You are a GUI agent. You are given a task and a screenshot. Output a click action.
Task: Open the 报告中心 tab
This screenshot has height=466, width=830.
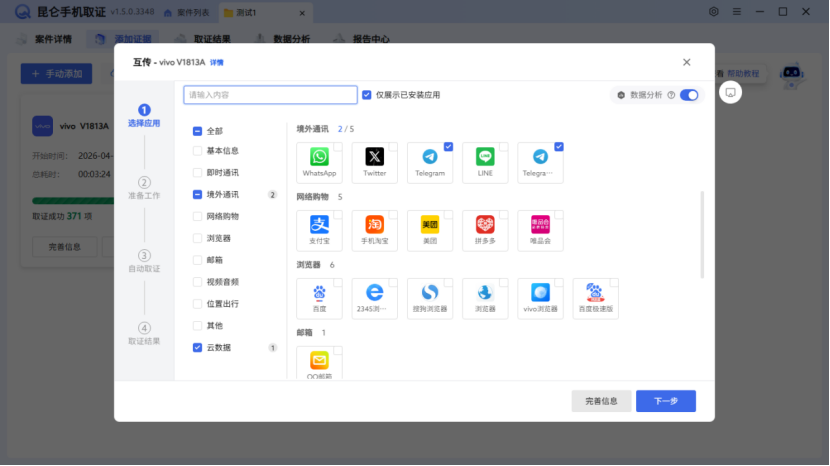point(363,39)
